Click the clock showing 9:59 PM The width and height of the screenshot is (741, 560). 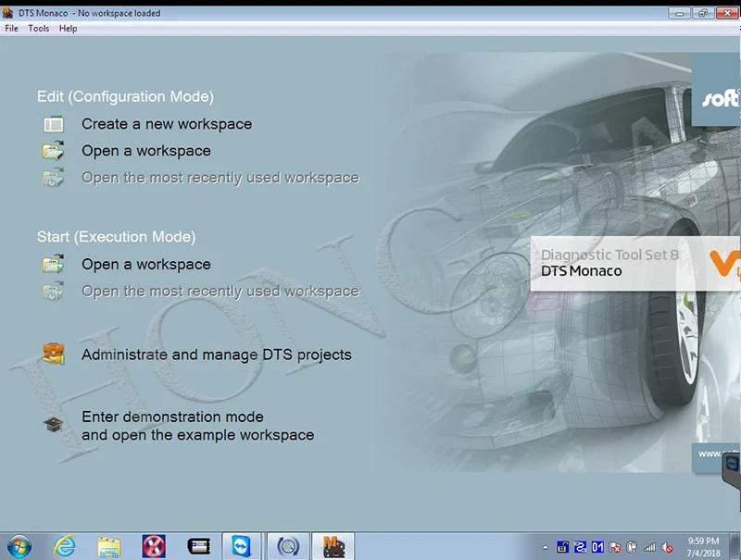[703, 547]
